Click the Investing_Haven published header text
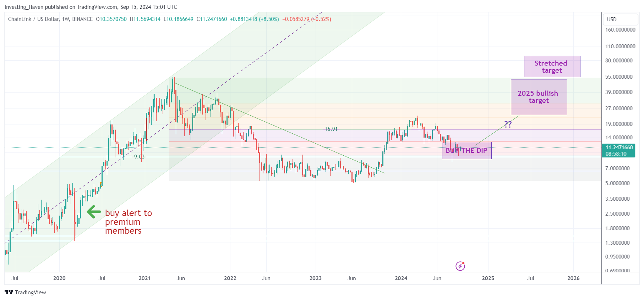Image resolution: width=644 pixels, height=300 pixels. (91, 7)
